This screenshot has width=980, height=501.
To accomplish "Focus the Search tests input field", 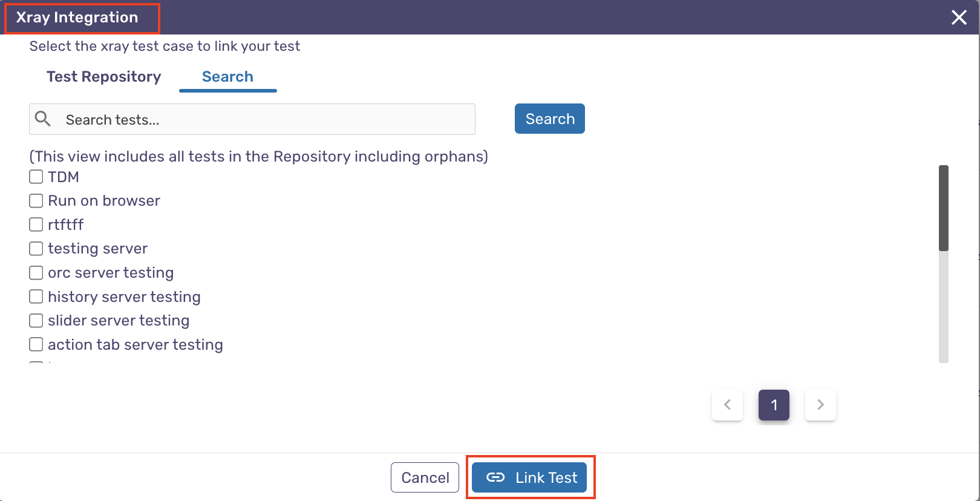I will pos(266,120).
